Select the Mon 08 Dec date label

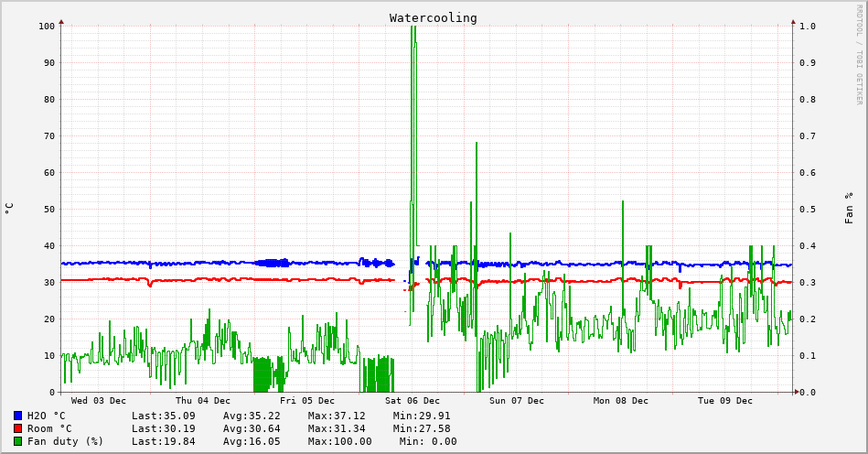[621, 401]
